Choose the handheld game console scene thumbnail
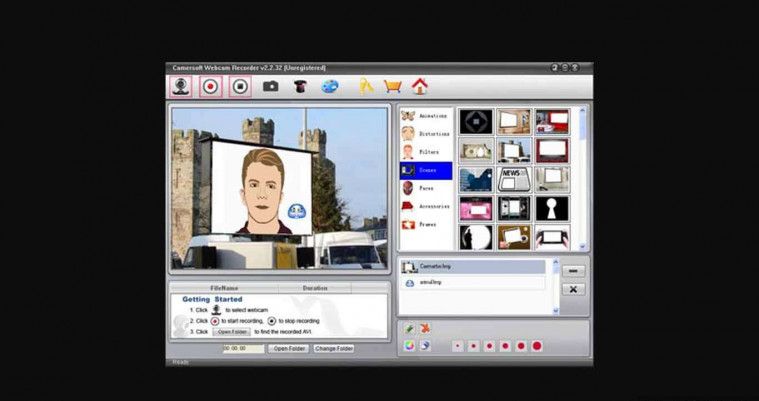 [x=552, y=237]
